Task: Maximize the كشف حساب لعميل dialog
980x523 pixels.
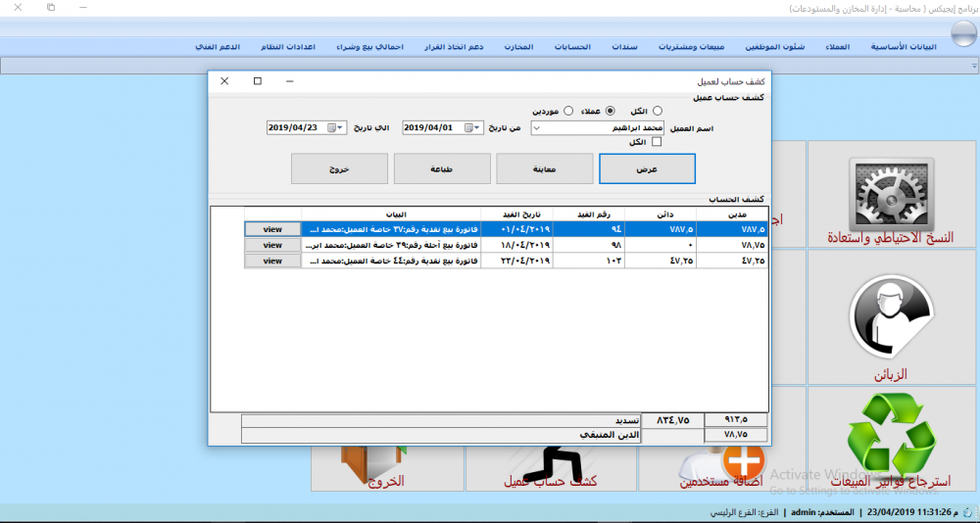Action: coord(258,81)
